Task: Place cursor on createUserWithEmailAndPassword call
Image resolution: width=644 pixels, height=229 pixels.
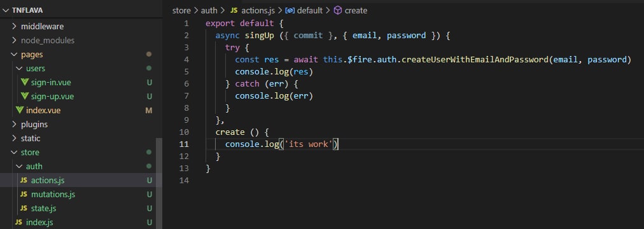Action: point(475,60)
